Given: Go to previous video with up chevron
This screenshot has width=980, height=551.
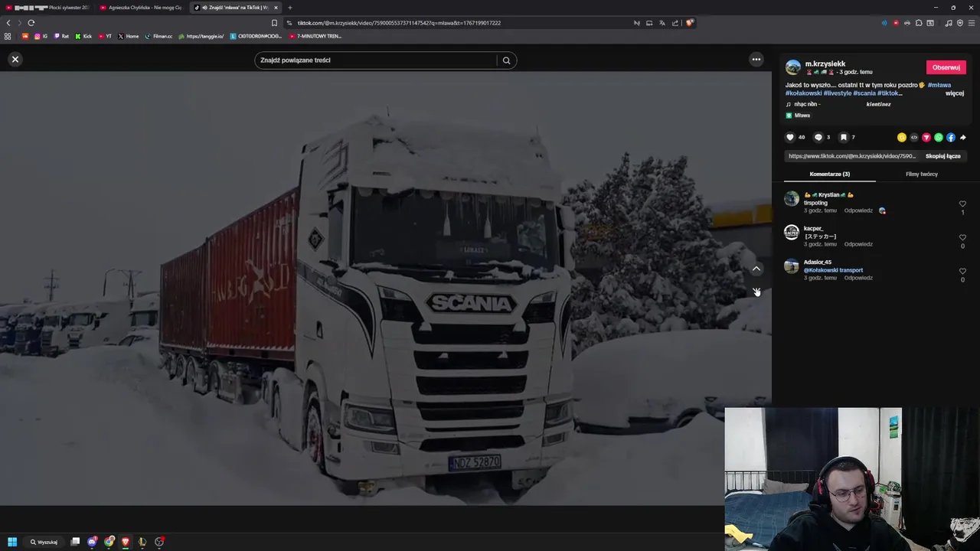Looking at the screenshot, I should tap(756, 269).
